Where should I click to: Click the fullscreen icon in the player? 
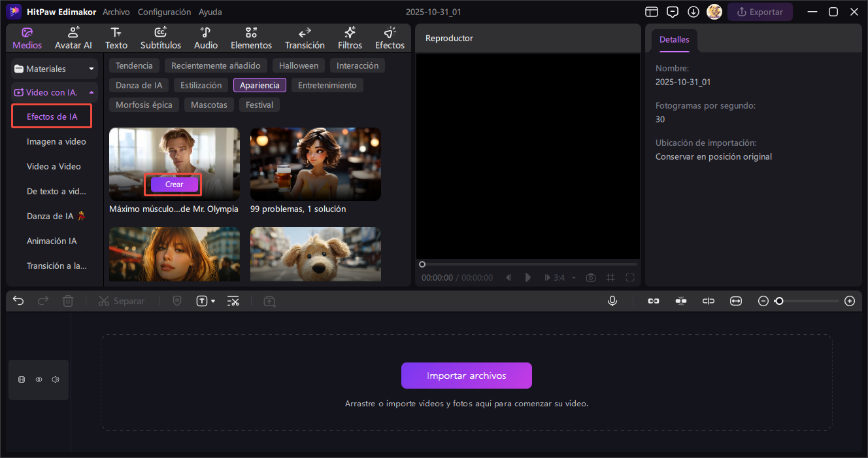(630, 277)
